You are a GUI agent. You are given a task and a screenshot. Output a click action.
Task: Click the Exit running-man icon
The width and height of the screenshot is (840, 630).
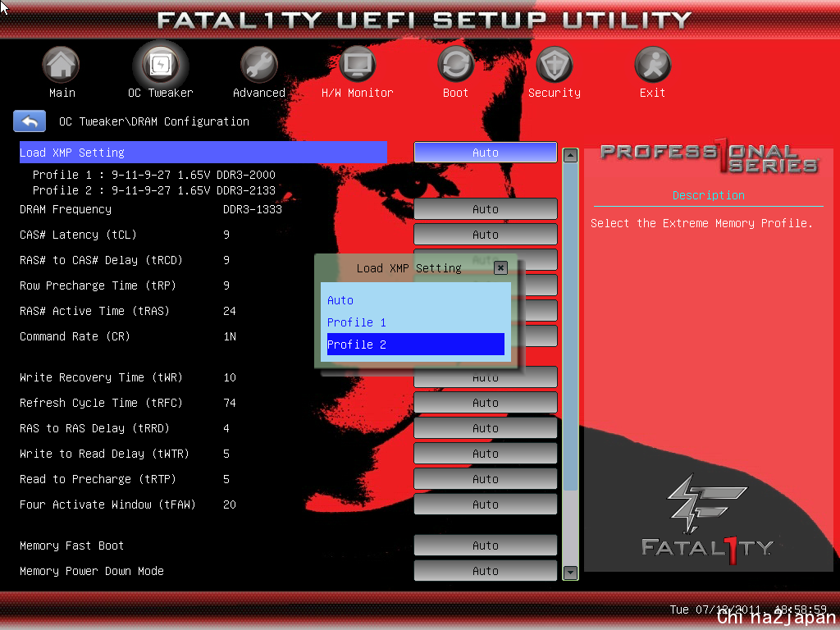click(x=652, y=64)
